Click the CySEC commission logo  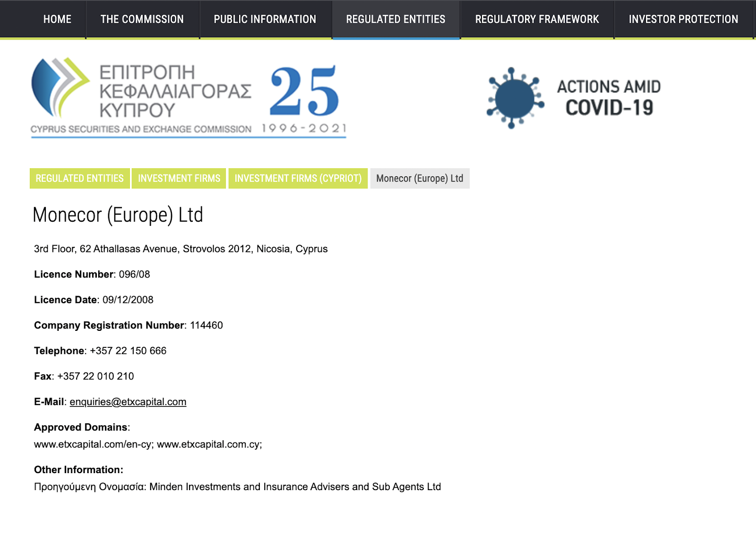(141, 96)
